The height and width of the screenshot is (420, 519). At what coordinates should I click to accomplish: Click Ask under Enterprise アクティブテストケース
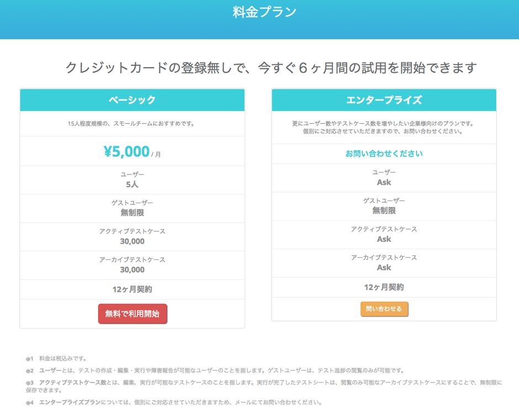tap(384, 239)
